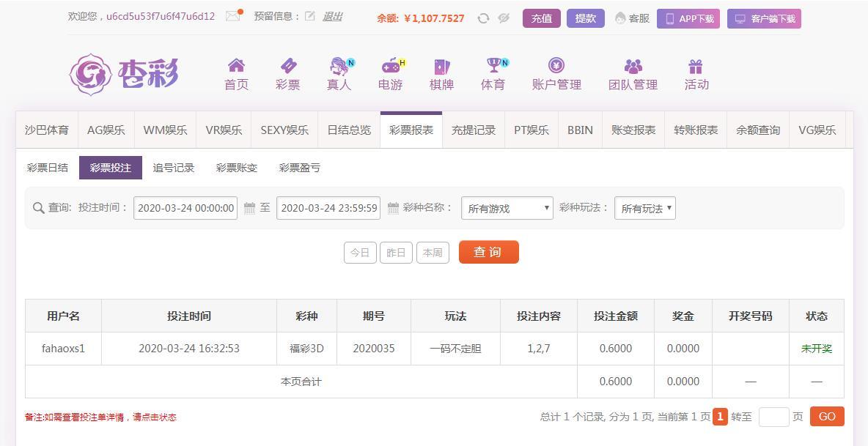Select the 昨日 quick date filter
This screenshot has width=868, height=446.
pos(396,253)
